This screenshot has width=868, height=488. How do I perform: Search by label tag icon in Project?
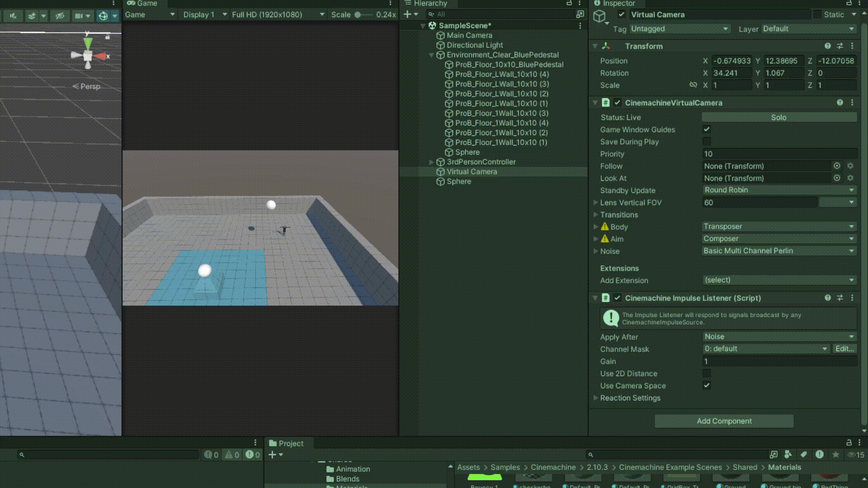803,455
